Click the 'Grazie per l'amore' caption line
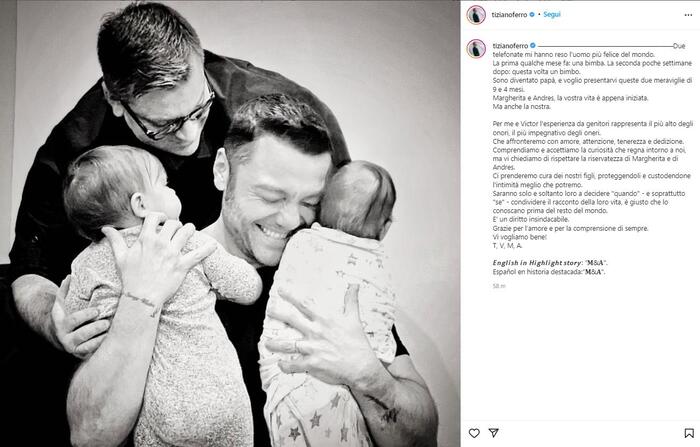This screenshot has height=447, width=700. (571, 228)
